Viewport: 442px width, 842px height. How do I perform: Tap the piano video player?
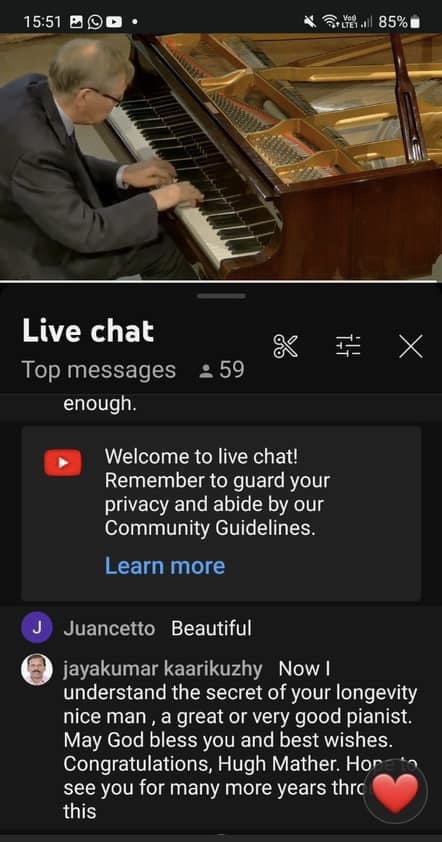point(221,157)
